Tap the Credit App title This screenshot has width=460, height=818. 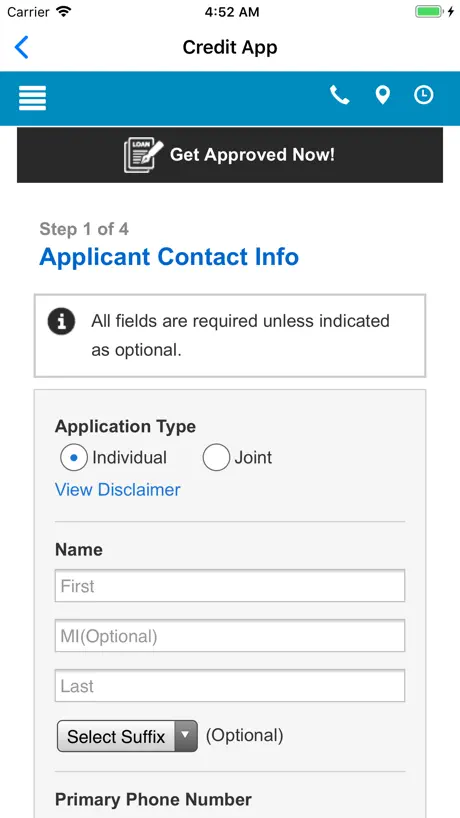click(230, 47)
